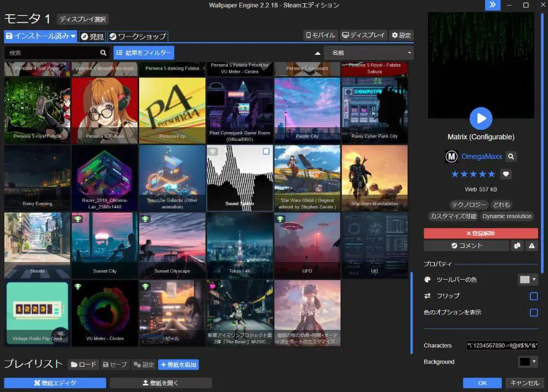Screen dimensions: 548x392
Task: Search for other wallpapers by OmegaMaxx using the magnifier icon
Action: coord(511,157)
